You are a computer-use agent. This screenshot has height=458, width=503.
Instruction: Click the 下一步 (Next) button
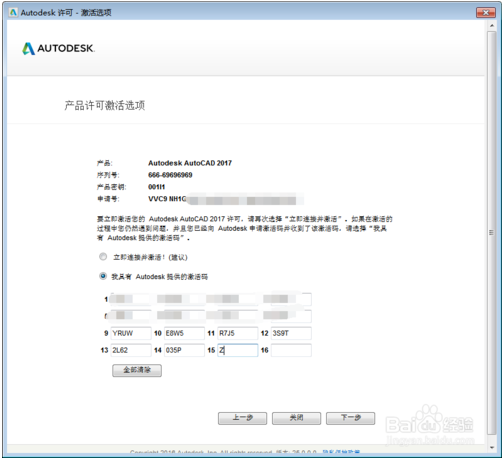tap(350, 418)
